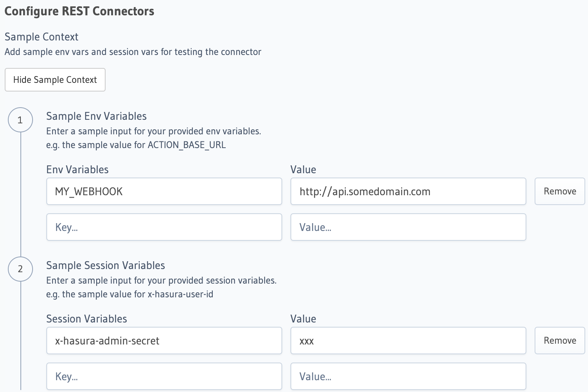Click the empty Value field under Env Variables
The image size is (588, 392).
click(x=408, y=227)
